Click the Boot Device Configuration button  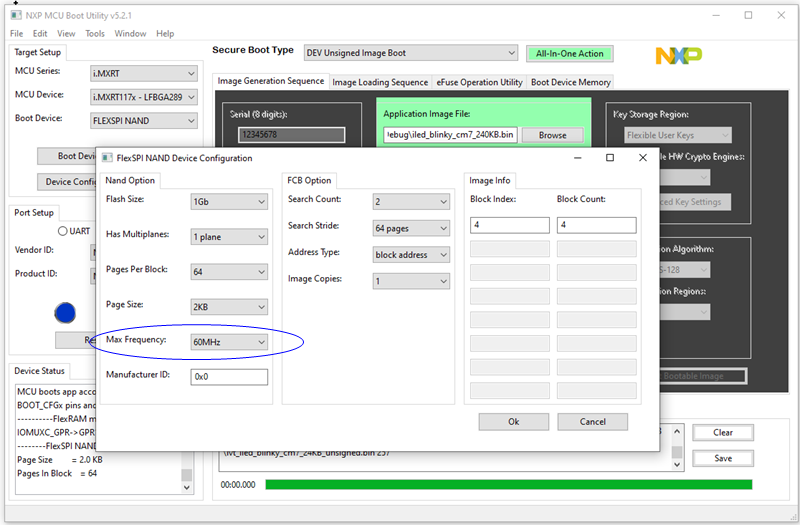coord(67,156)
